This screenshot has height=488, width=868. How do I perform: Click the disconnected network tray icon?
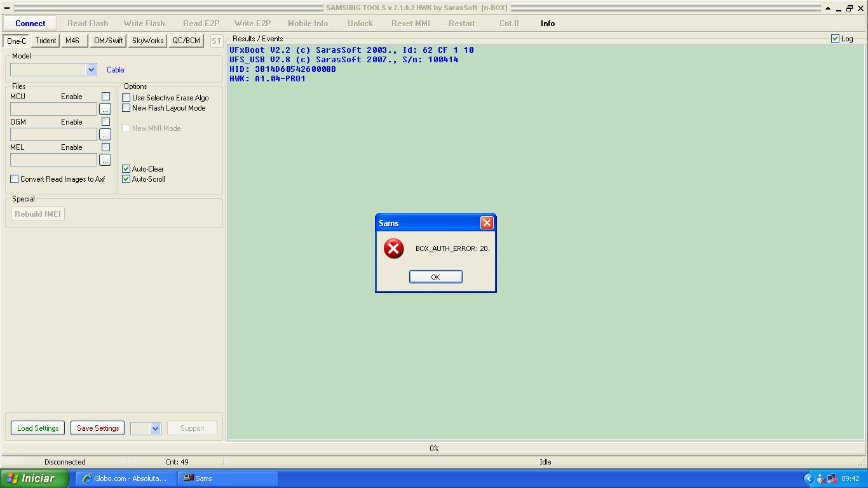coord(832,478)
